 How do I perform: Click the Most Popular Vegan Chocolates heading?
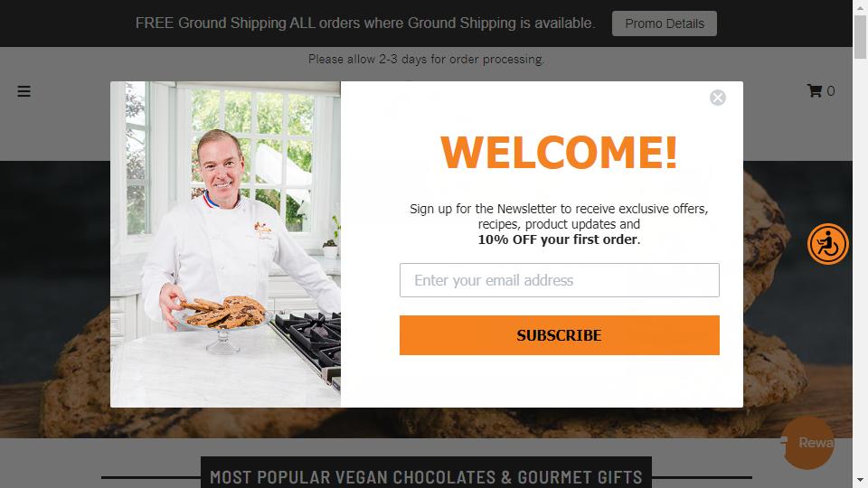(x=426, y=477)
